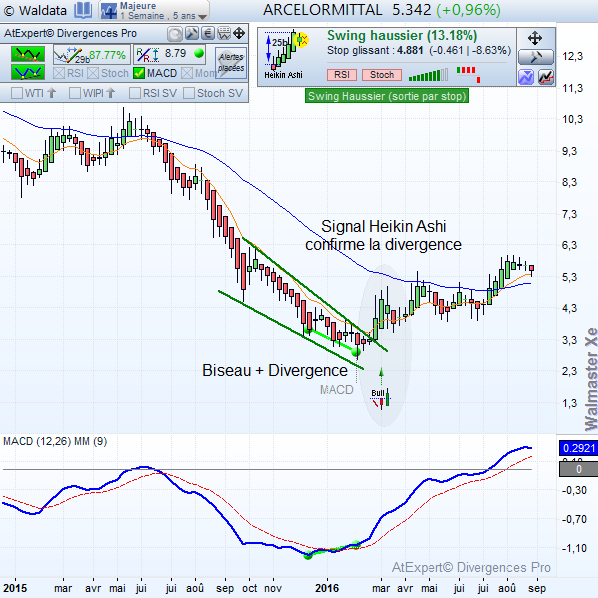Screen dimensions: 598x598
Task: Click the Swing haussier (13.18%) title
Action: click(x=402, y=36)
